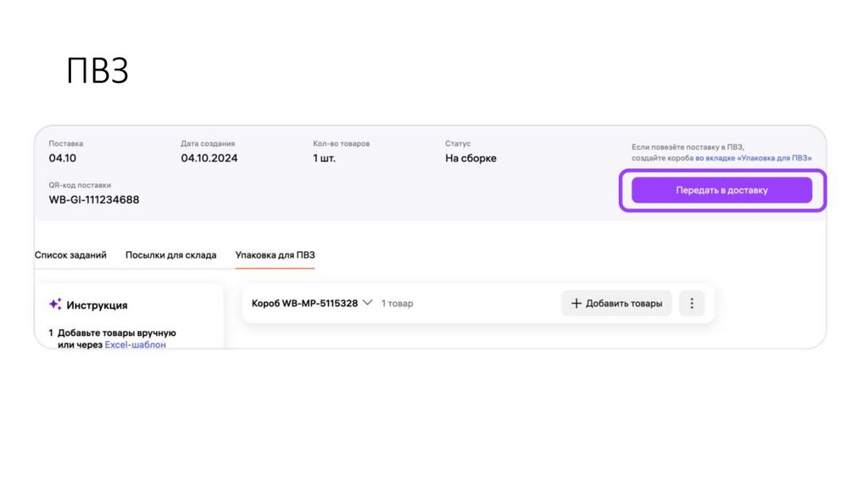The width and height of the screenshot is (868, 487).
Task: Click the '1 товар' label on the box row
Action: click(397, 303)
